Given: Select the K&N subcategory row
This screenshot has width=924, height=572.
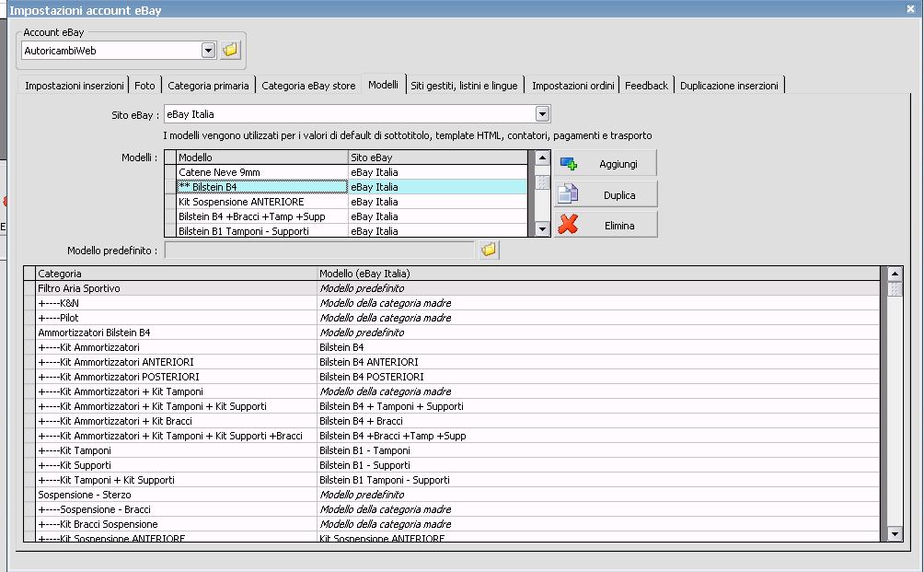Looking at the screenshot, I should click(451, 303).
